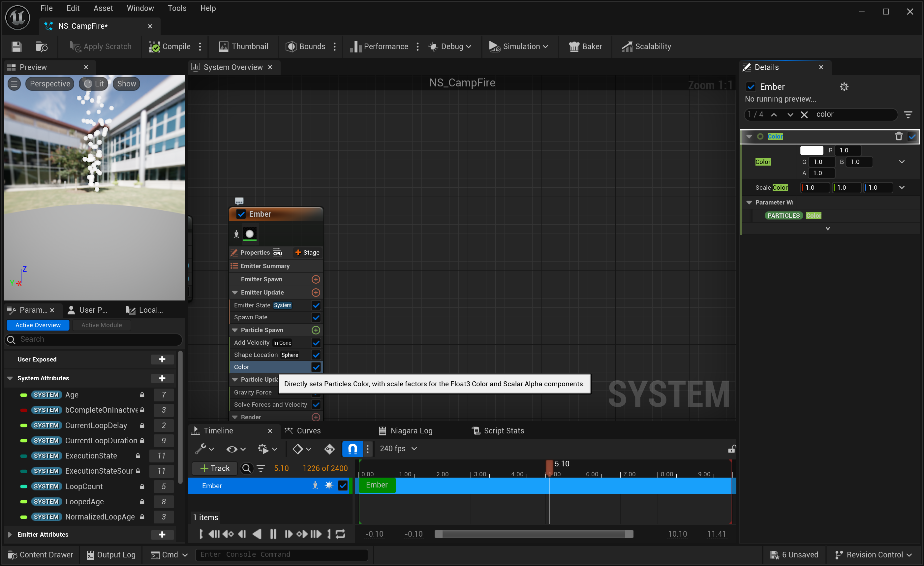
Task: Click the Add Track button
Action: pos(214,468)
